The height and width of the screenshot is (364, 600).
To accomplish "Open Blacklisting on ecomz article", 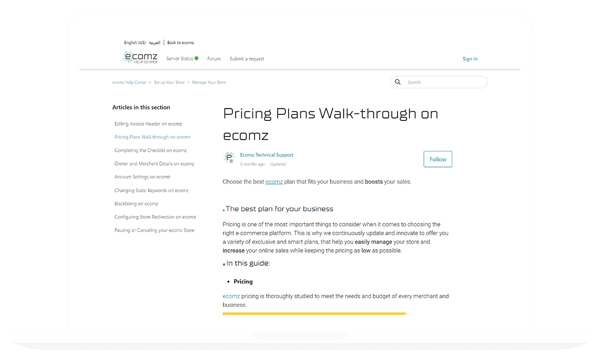I will 136,203.
